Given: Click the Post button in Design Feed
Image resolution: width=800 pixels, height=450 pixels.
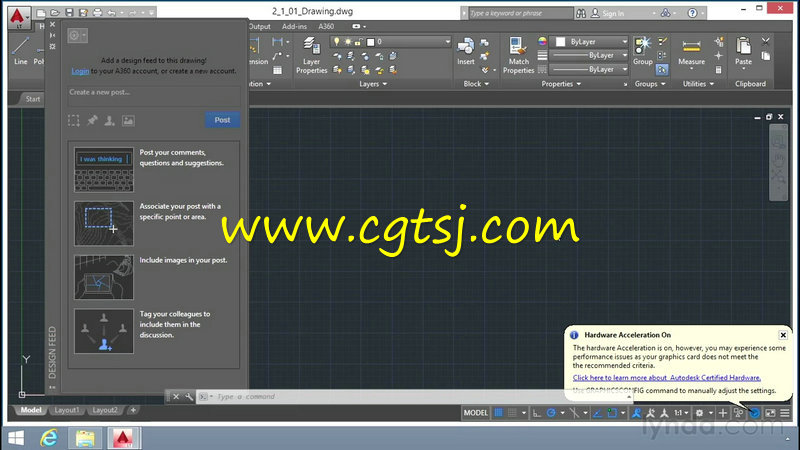Looking at the screenshot, I should (x=222, y=120).
